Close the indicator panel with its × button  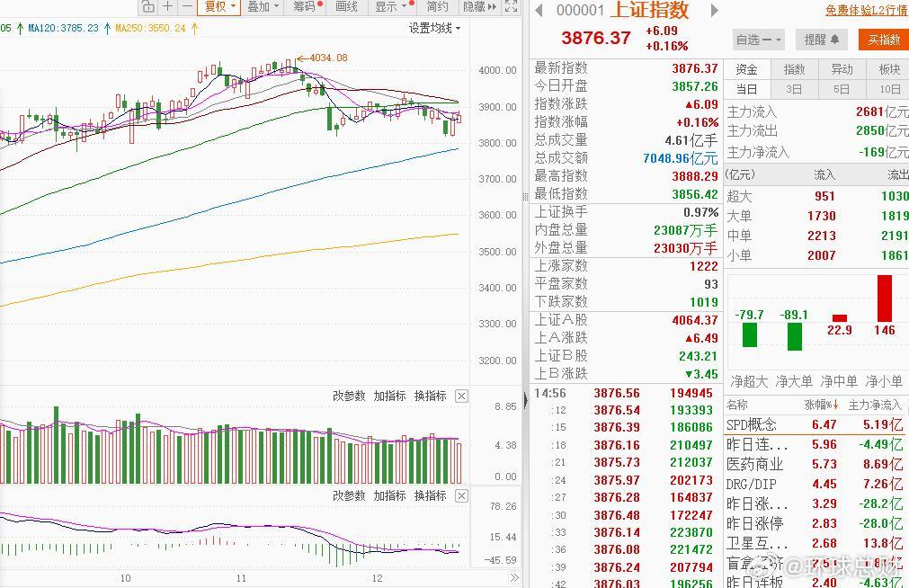point(461,396)
